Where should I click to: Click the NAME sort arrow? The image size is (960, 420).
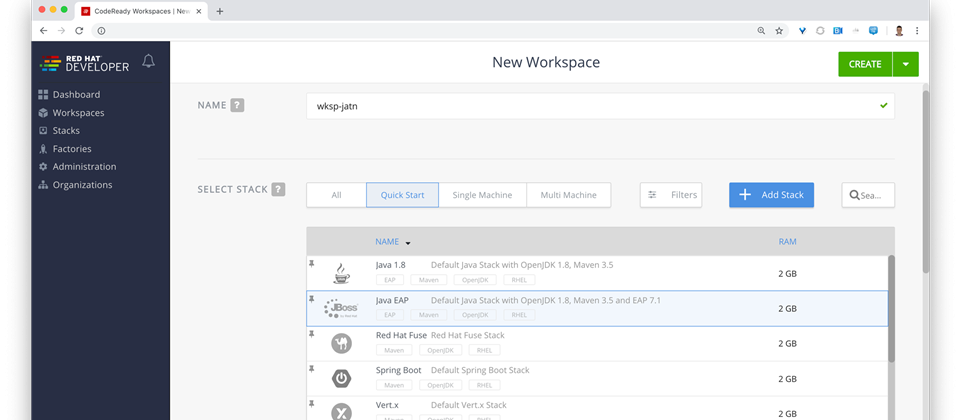tap(408, 243)
